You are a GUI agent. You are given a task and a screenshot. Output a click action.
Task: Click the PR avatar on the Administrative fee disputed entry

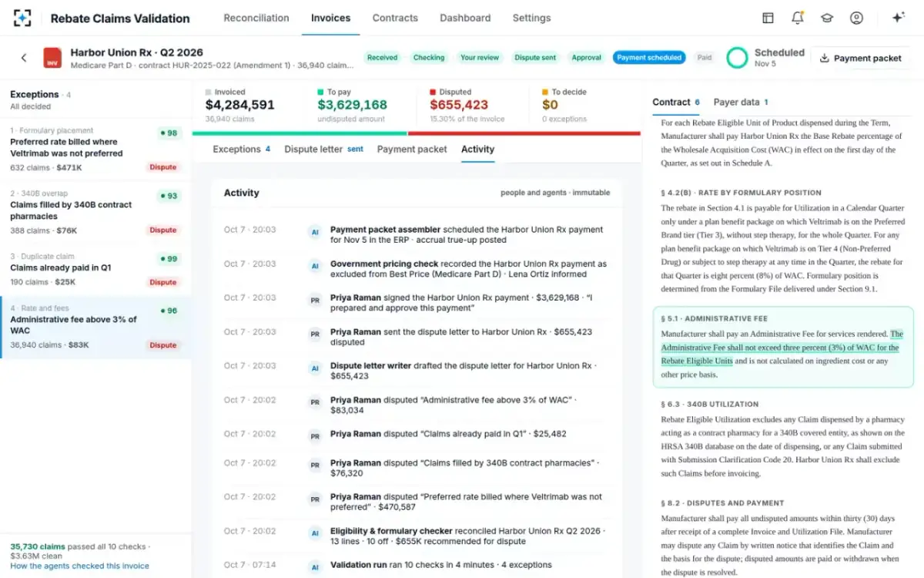point(314,402)
